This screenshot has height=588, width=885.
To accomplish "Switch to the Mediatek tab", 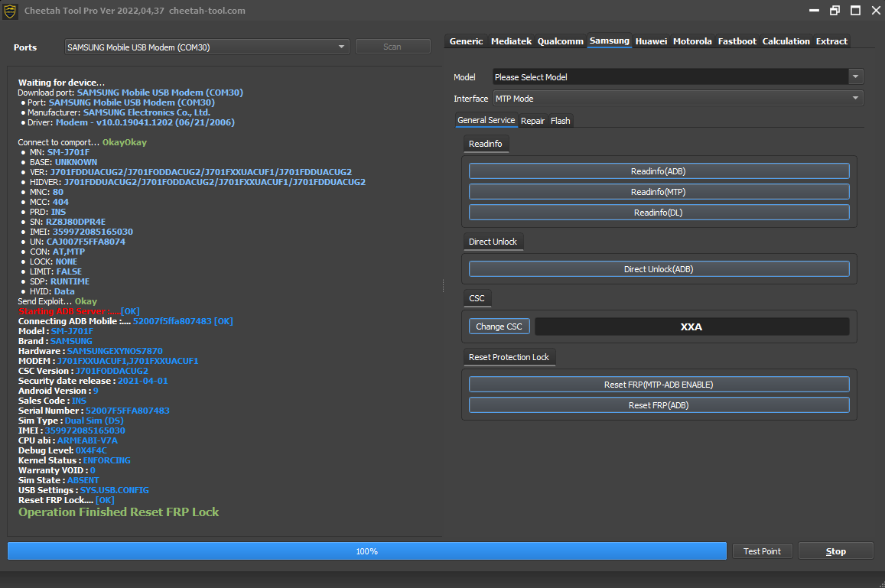I will tap(511, 41).
